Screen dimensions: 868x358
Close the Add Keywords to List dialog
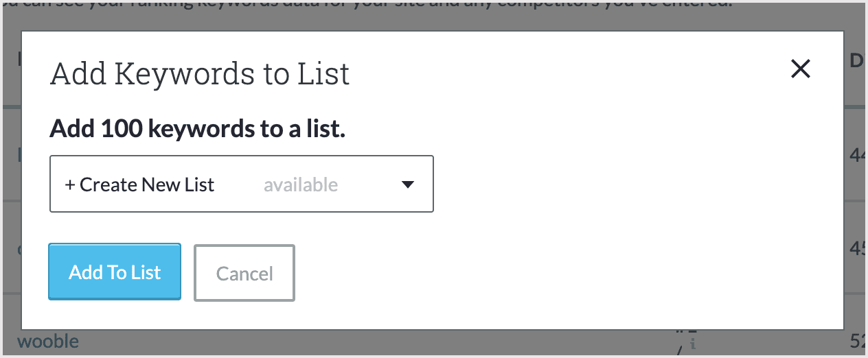(801, 69)
